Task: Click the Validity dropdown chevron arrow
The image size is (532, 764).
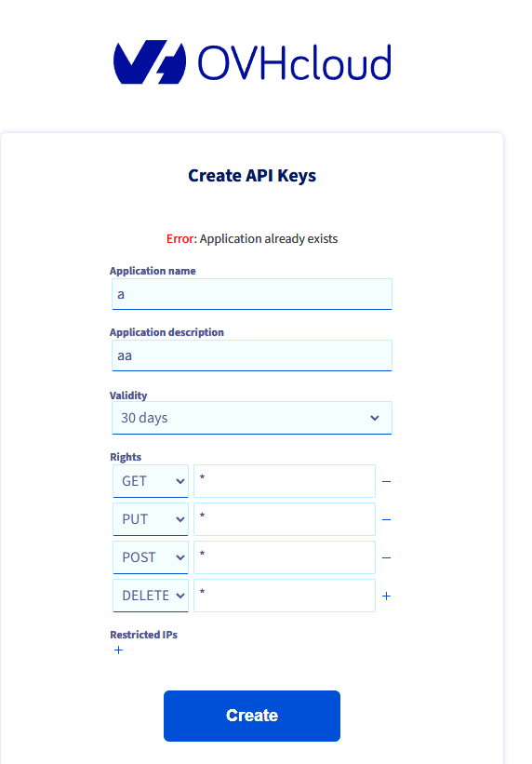Action: pyautogui.click(x=375, y=418)
